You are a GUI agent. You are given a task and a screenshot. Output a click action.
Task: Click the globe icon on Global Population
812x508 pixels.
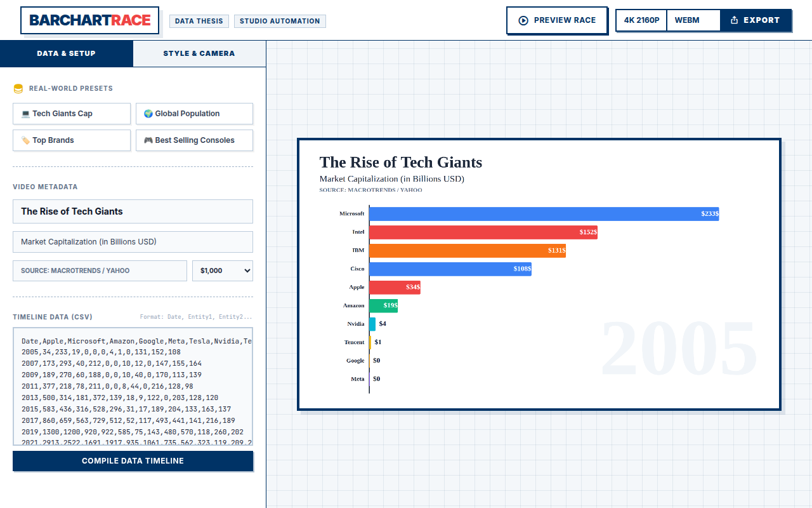pyautogui.click(x=148, y=114)
